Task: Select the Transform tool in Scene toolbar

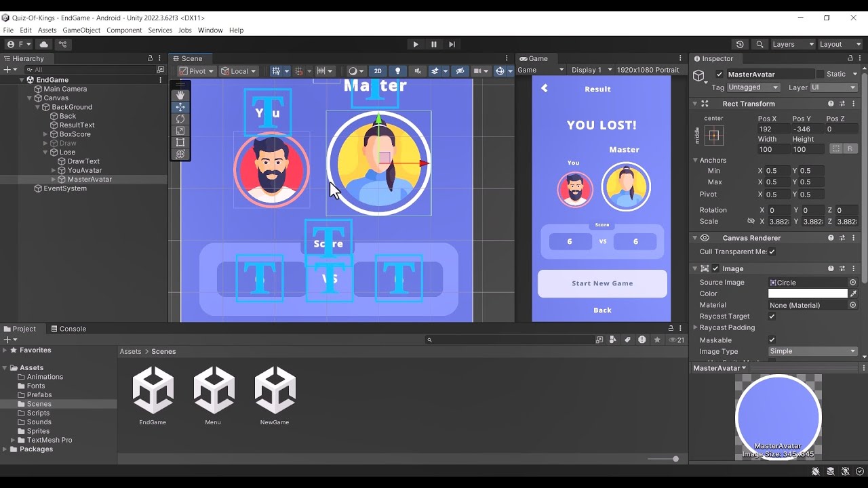Action: (x=180, y=154)
